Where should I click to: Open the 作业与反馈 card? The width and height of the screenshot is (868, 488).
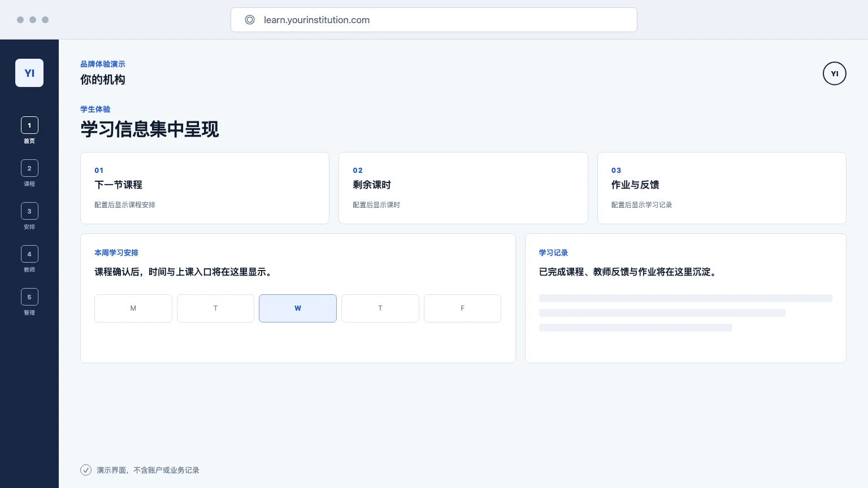click(x=722, y=188)
